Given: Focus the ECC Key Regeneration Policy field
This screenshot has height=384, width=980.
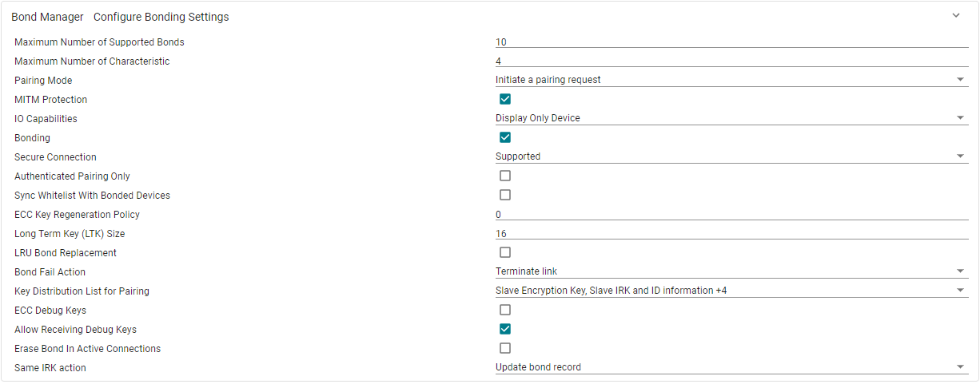Looking at the screenshot, I should 731,215.
